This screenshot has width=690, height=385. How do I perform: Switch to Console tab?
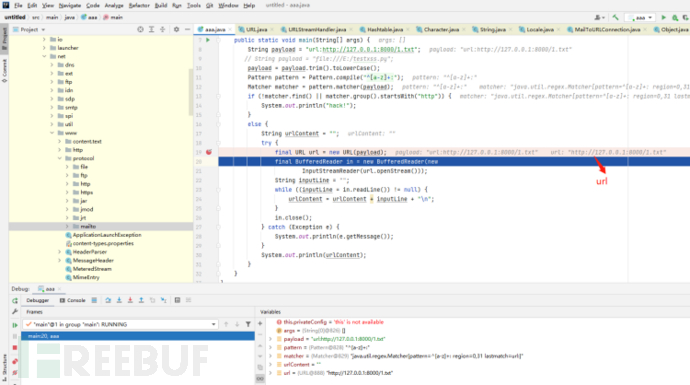73,301
